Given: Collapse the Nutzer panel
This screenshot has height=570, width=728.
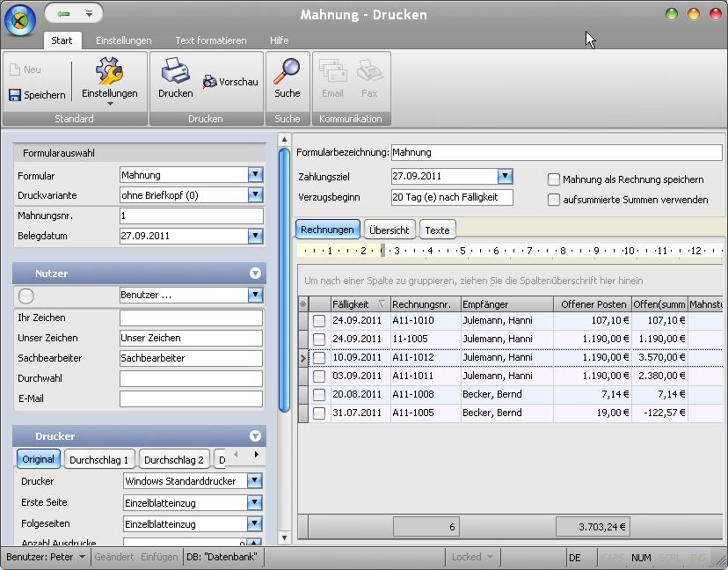Looking at the screenshot, I should click(x=255, y=274).
